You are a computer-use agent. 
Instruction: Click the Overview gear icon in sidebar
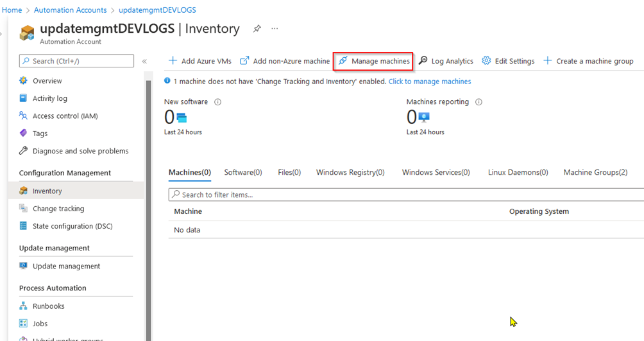pyautogui.click(x=23, y=81)
